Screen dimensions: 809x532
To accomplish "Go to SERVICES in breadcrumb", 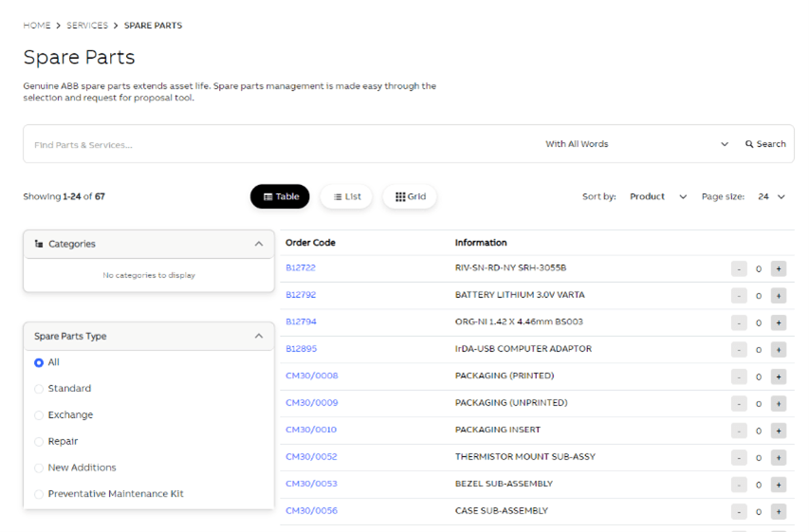I will [87, 26].
